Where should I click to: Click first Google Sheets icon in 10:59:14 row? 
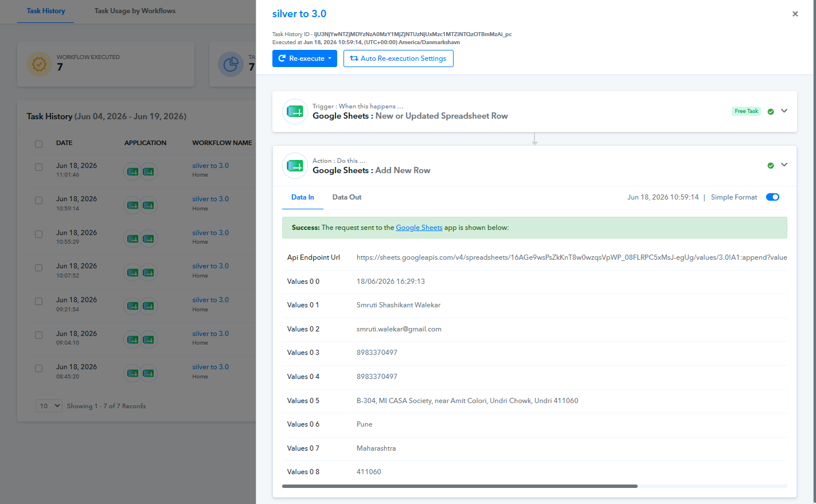tap(132, 205)
